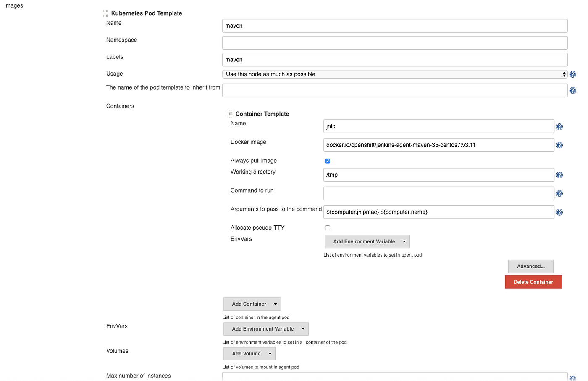Click inside the empty Namespace field
Screen dimensions: 588x381
tap(395, 42)
